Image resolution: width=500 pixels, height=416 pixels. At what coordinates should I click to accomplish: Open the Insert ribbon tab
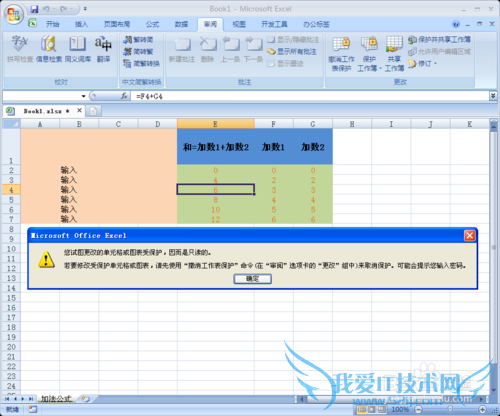pos(81,24)
